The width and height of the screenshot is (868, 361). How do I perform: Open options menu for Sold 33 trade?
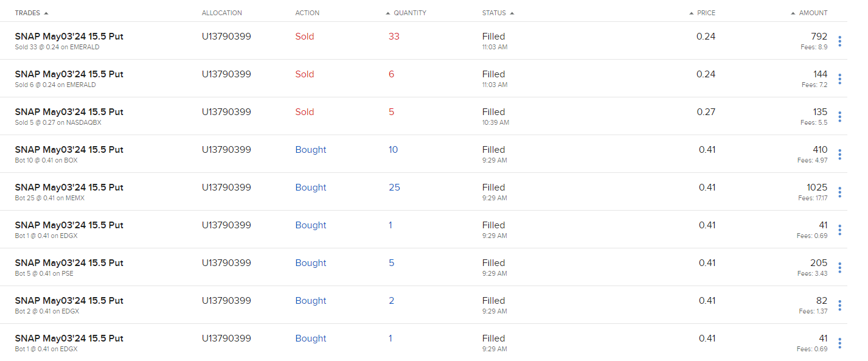tap(839, 41)
